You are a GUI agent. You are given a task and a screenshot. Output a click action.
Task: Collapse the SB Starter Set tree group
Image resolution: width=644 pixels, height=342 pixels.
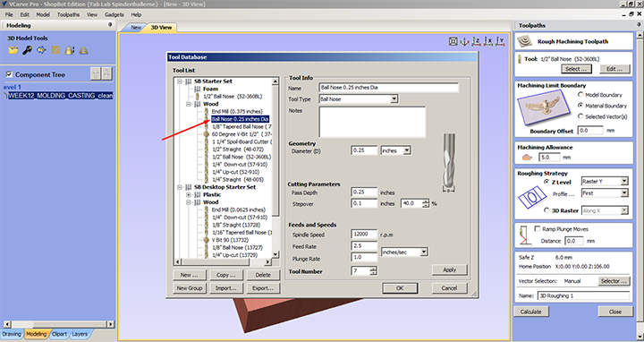(x=180, y=81)
